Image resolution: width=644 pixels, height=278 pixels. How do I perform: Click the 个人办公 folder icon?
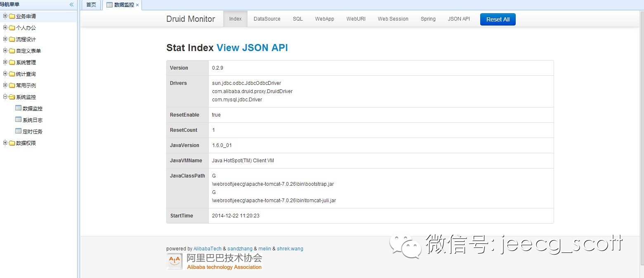coord(12,28)
